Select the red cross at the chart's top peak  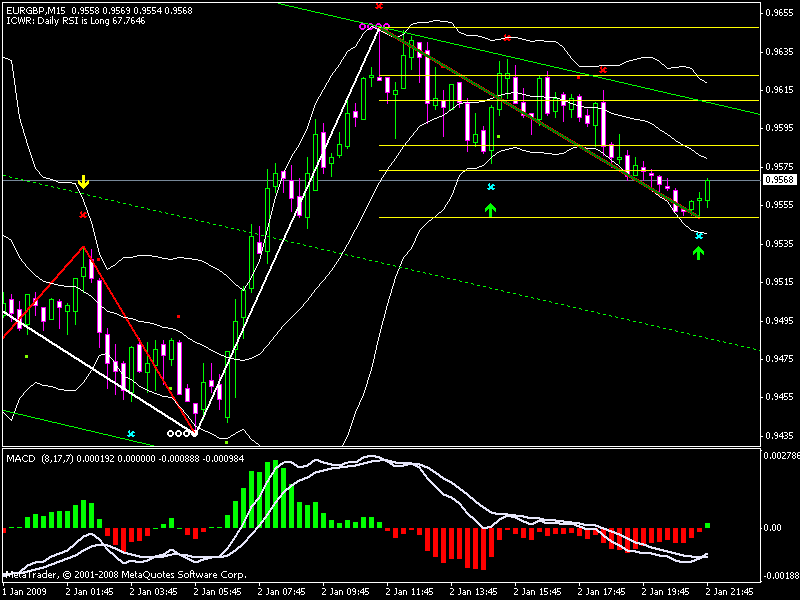pyautogui.click(x=379, y=6)
